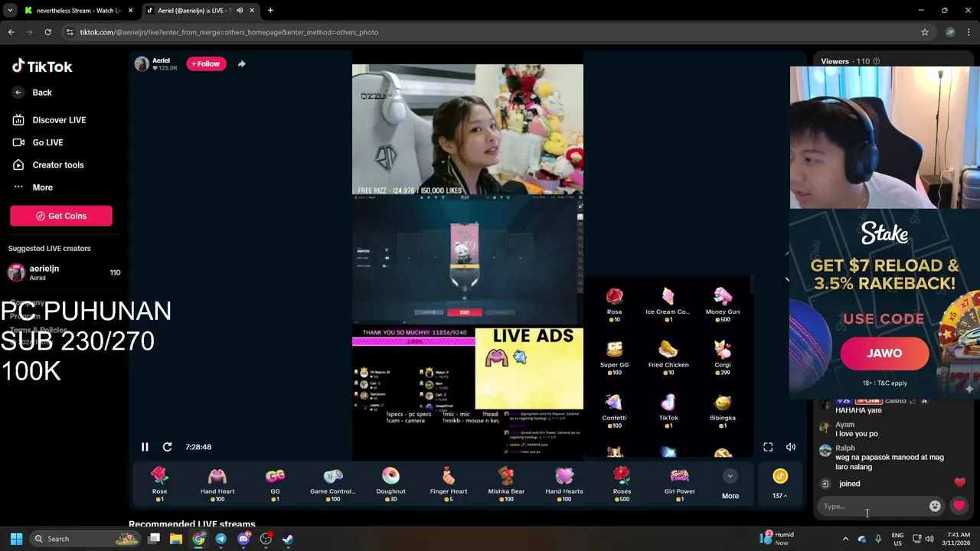Viewport: 980px width, 551px height.
Task: Open the Chrome menu (three dots)
Action: pos(969,32)
